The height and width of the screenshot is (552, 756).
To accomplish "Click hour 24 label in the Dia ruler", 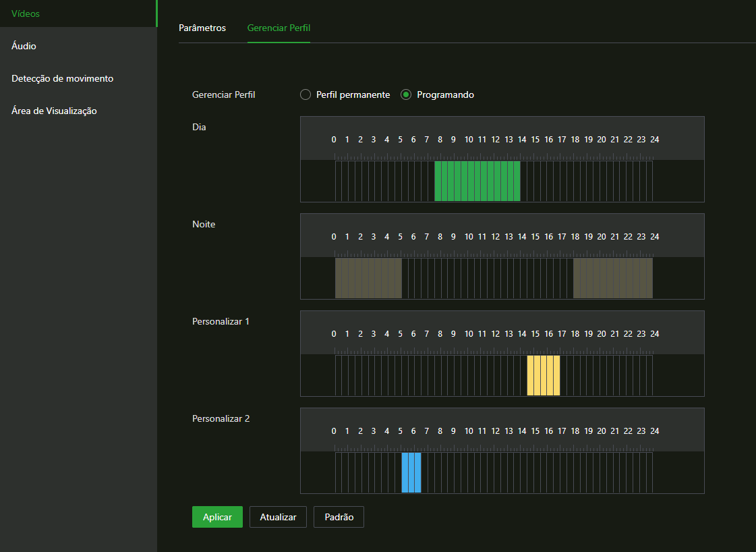I will (x=654, y=140).
